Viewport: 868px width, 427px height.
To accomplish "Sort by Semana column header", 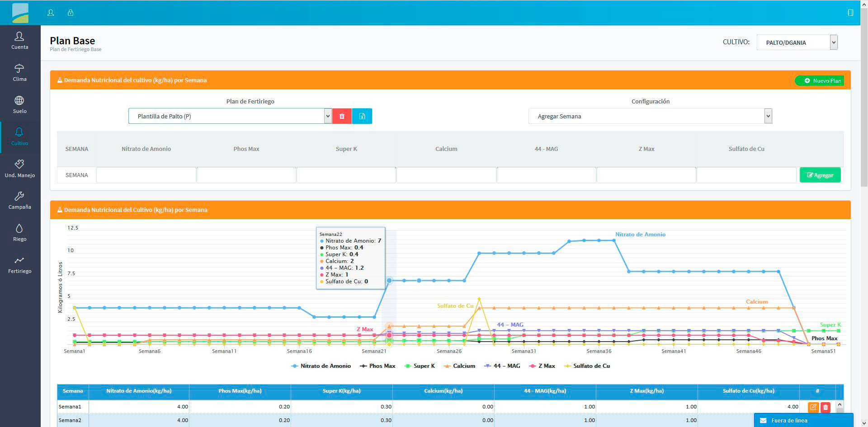I will tap(73, 391).
